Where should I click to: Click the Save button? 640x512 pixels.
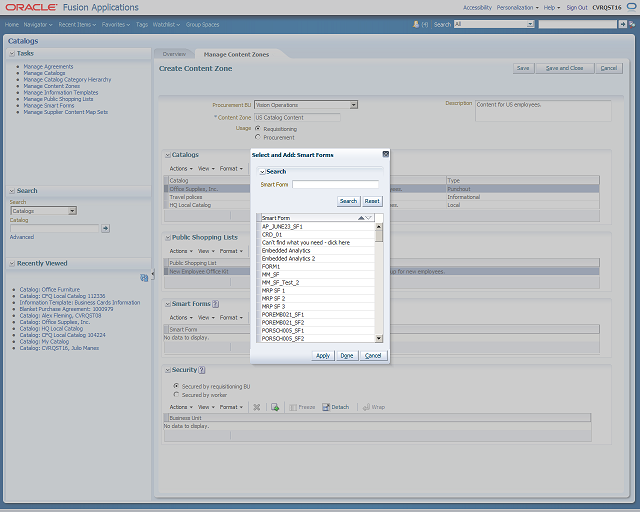click(523, 68)
